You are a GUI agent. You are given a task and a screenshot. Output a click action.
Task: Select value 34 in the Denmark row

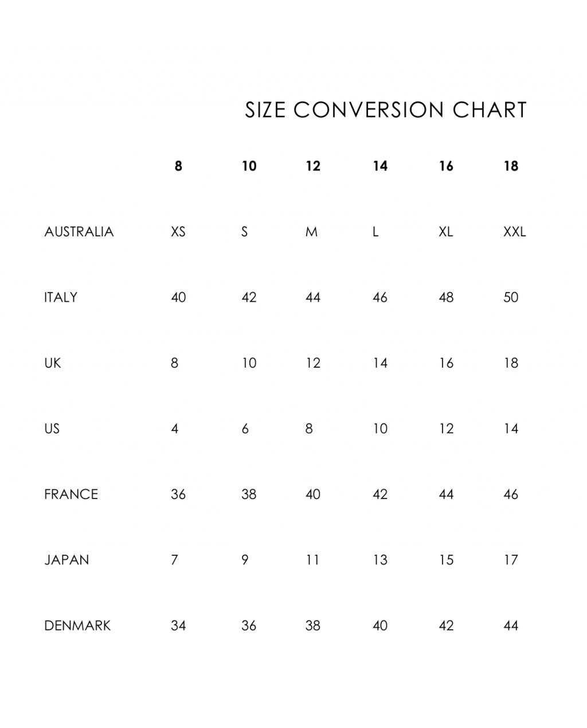pyautogui.click(x=178, y=625)
